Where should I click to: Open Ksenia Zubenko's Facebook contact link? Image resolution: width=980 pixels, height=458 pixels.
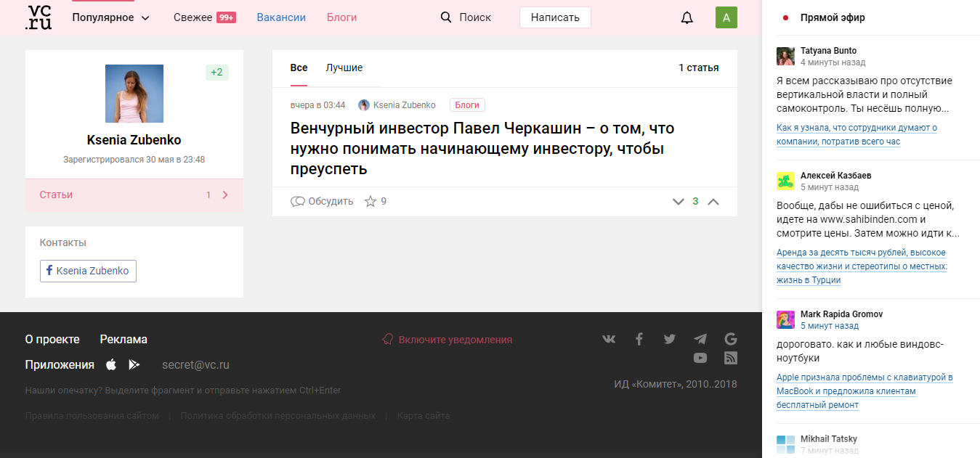(x=88, y=271)
